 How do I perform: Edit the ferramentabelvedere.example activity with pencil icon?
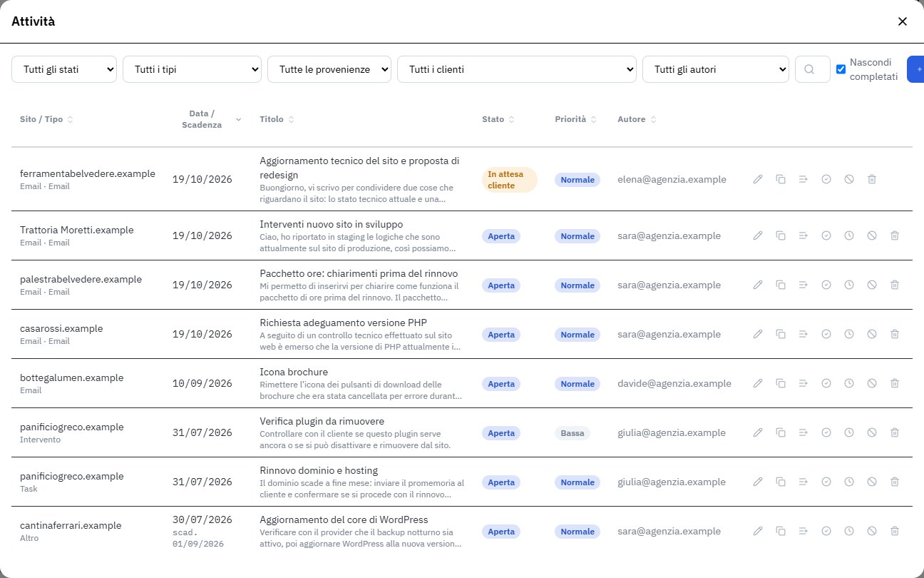(x=758, y=179)
